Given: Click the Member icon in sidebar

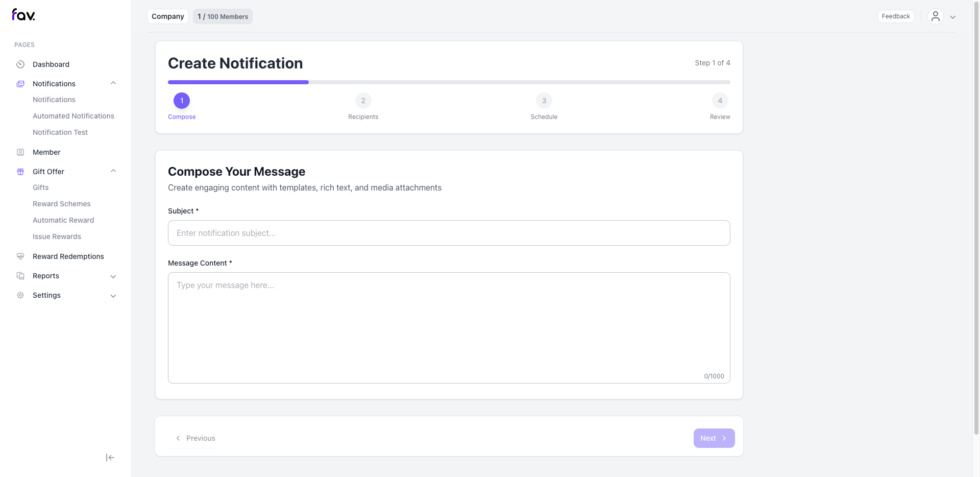Looking at the screenshot, I should tap(19, 152).
